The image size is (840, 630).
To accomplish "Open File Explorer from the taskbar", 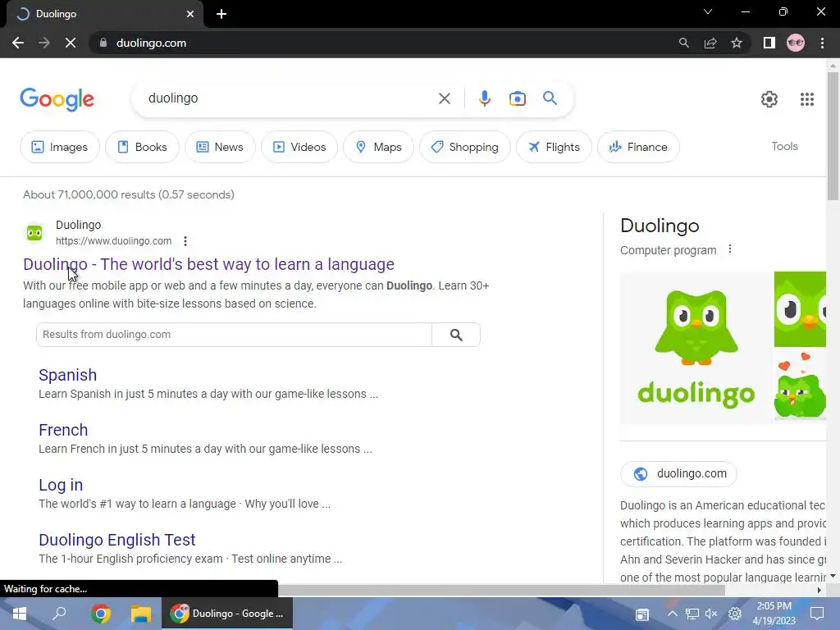I will pos(141,614).
